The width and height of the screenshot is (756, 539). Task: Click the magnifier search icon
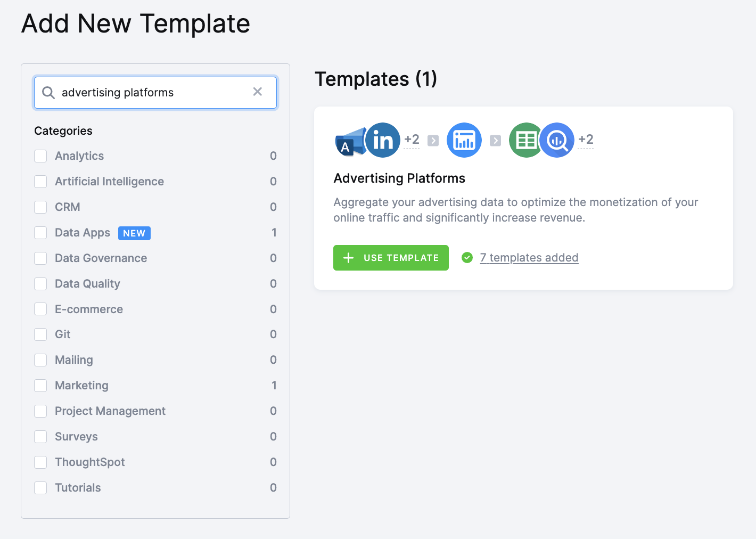tap(48, 93)
